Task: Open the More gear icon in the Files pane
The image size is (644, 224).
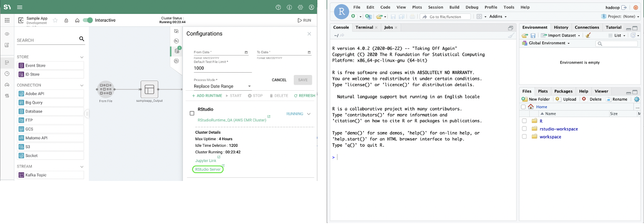Action: (x=637, y=99)
